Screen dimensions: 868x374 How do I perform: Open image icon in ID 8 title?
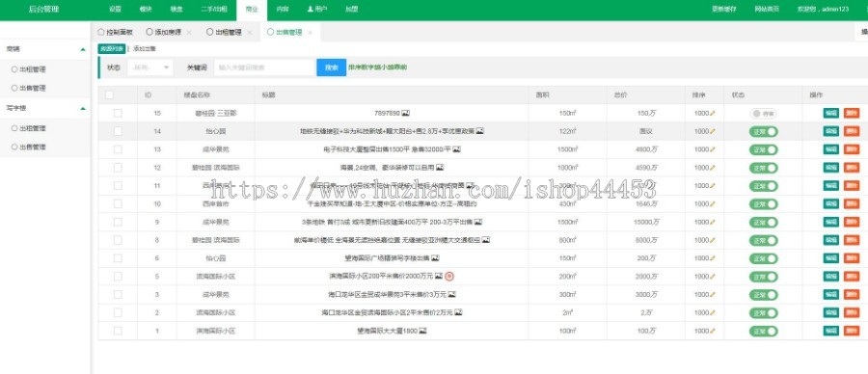pyautogui.click(x=485, y=240)
